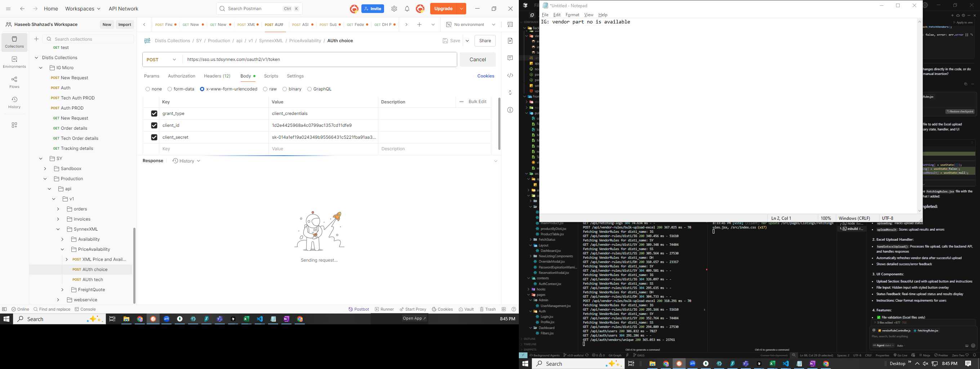Click the Import button
Screen dimensions: 980x369
[125, 25]
